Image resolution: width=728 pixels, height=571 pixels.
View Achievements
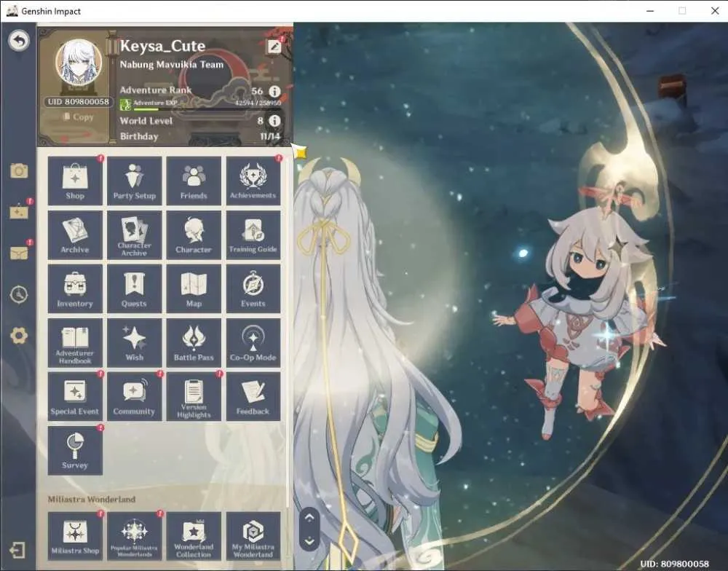[253, 181]
